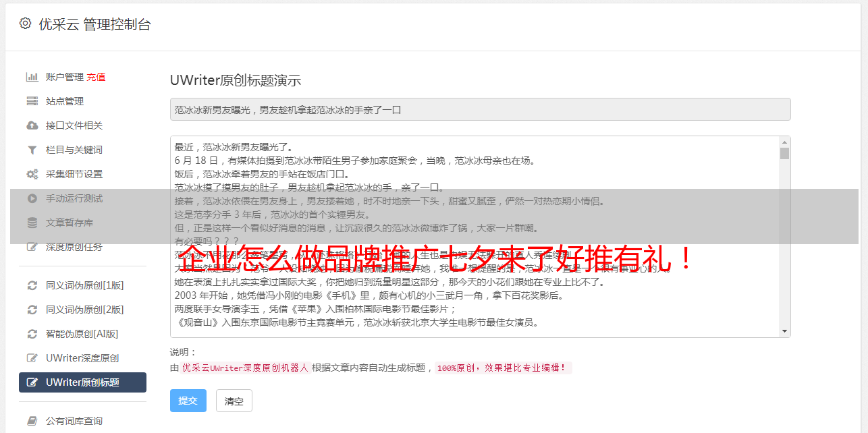The height and width of the screenshot is (433, 868).
Task: Click the refresh icon for 同义词伪原创[1版]
Action: 32,285
